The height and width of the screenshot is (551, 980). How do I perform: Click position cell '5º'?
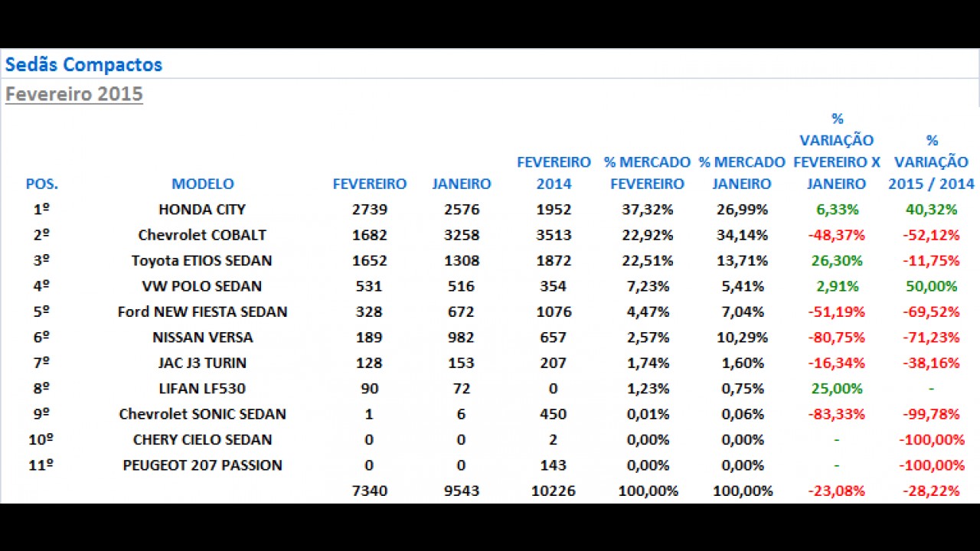(42, 312)
